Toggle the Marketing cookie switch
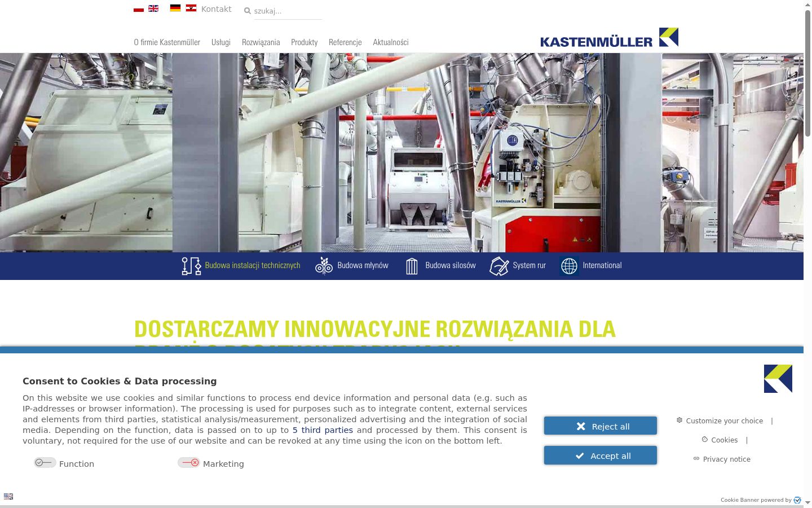The height and width of the screenshot is (508, 812). 189,463
